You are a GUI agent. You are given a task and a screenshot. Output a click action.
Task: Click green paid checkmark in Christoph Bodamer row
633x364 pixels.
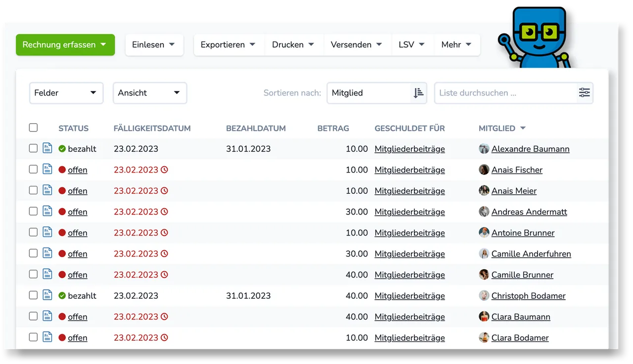tap(62, 296)
